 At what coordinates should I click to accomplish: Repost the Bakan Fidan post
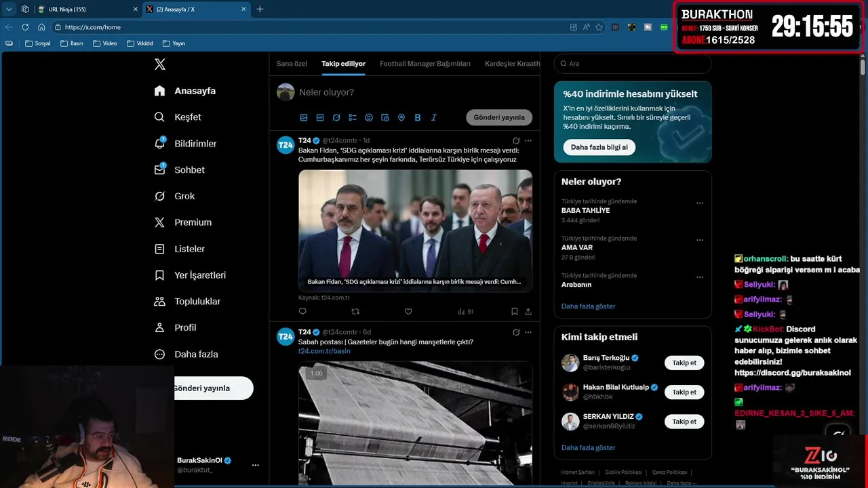coord(355,312)
